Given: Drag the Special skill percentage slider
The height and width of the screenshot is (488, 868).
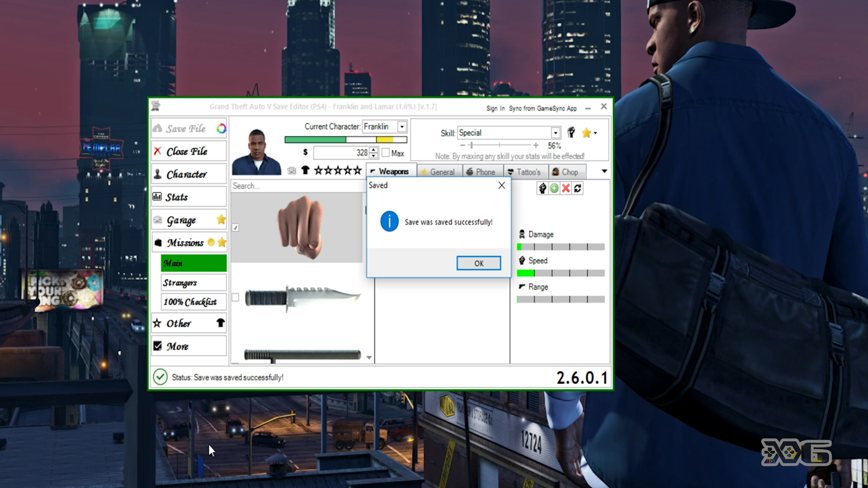Looking at the screenshot, I should point(472,144).
